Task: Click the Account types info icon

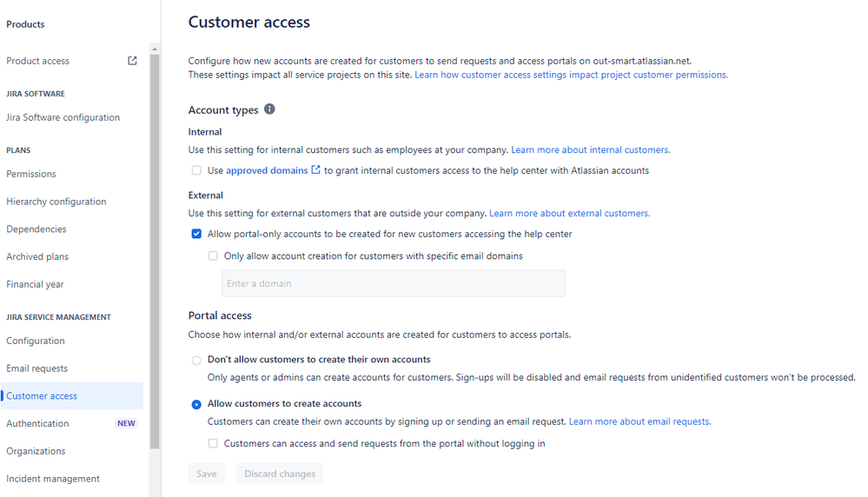Action: click(269, 109)
